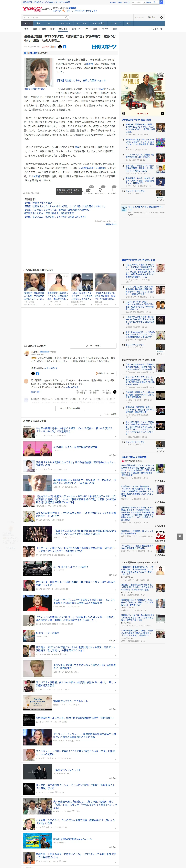
Task: Click コメントを書く button
Action: 93,346
